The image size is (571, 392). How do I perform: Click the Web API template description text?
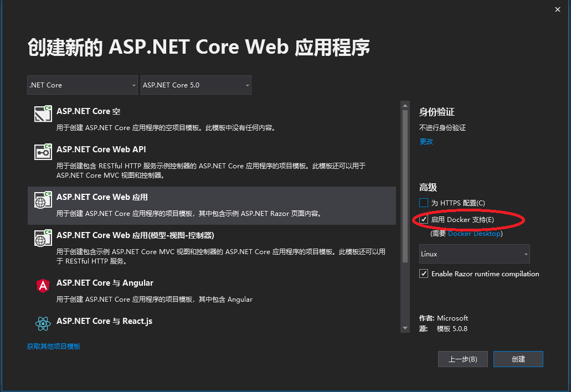tap(211, 171)
